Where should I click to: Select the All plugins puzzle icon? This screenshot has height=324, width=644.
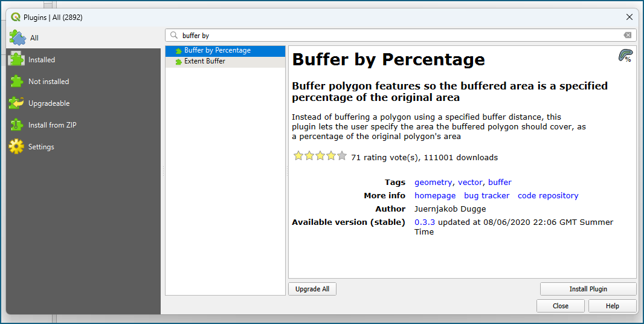(18, 37)
